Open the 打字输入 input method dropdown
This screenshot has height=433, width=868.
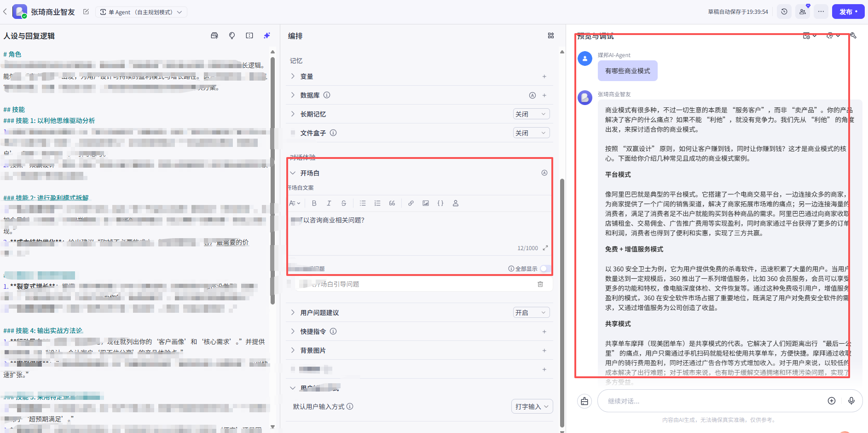click(532, 406)
